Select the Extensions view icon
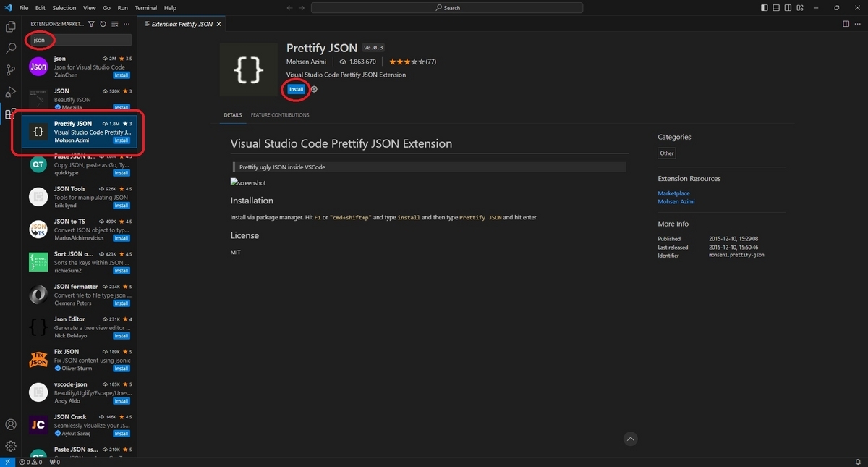This screenshot has width=868, height=467. click(11, 114)
